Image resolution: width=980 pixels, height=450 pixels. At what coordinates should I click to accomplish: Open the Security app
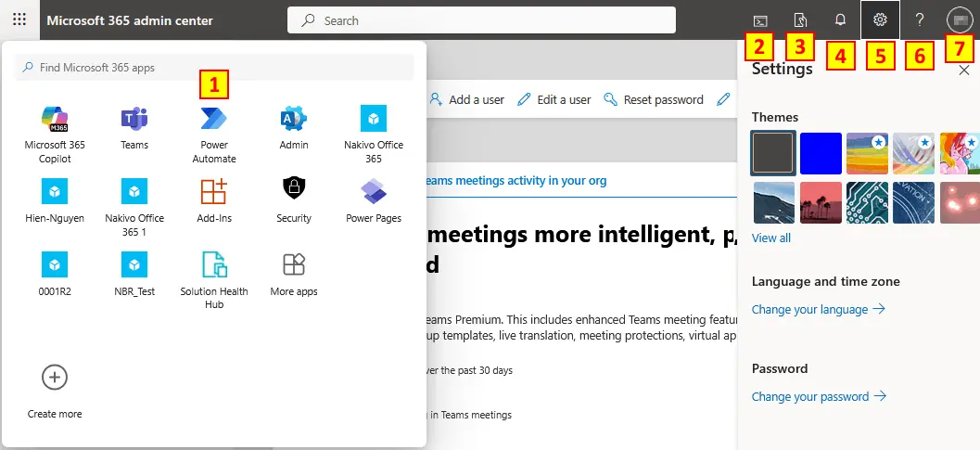[x=294, y=201]
